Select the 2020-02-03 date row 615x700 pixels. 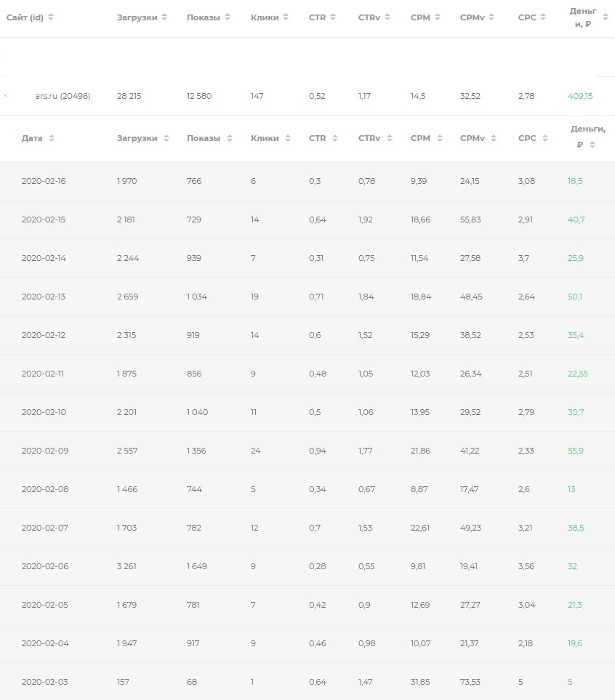tap(307, 681)
